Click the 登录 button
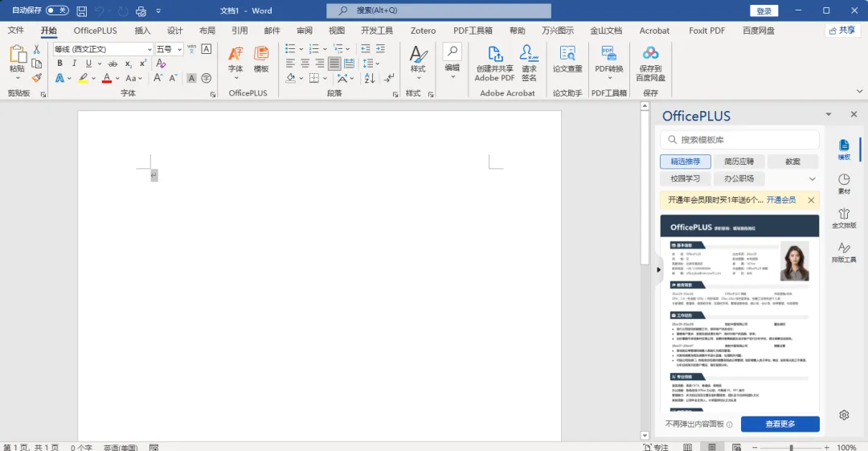Viewport: 868px width, 451px height. pyautogui.click(x=764, y=10)
